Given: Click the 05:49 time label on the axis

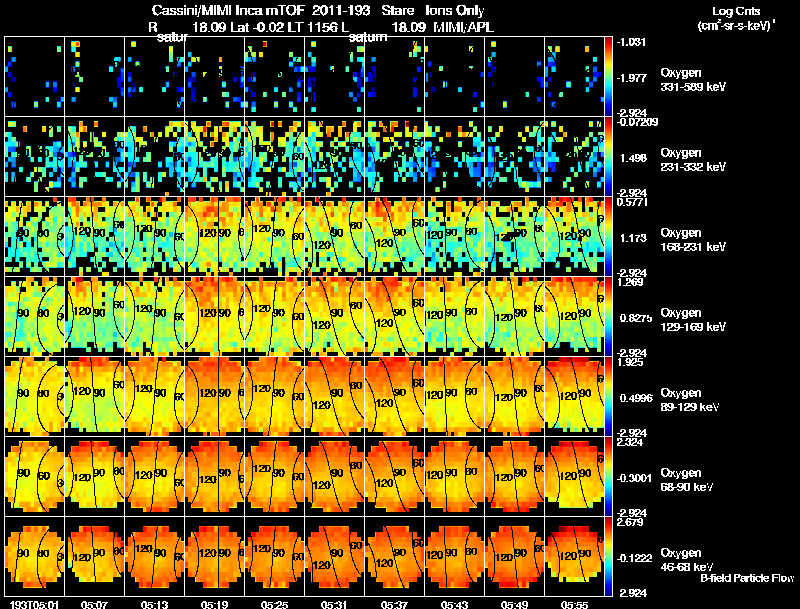Looking at the screenshot, I should (514, 604).
